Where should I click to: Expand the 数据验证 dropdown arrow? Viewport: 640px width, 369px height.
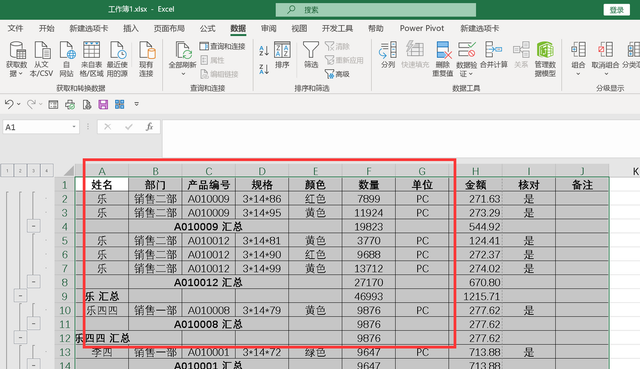(471, 74)
